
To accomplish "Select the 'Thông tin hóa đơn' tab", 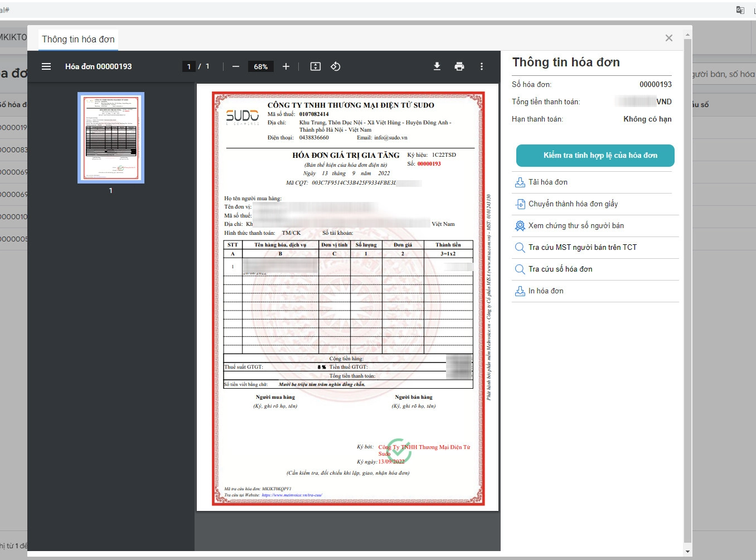I will pos(78,39).
